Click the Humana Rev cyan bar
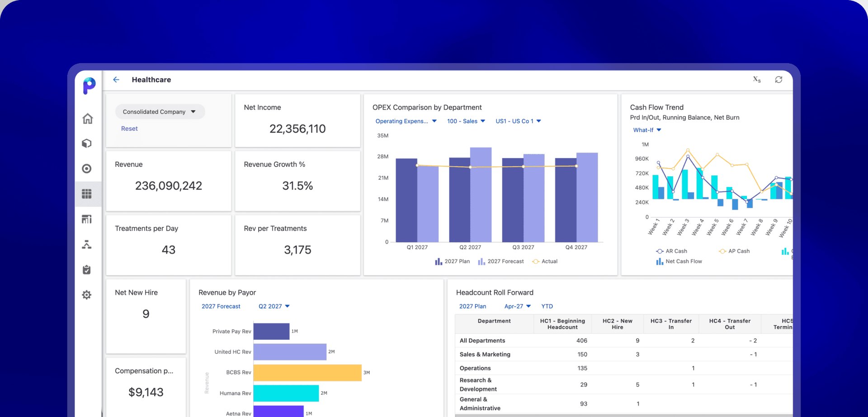This screenshot has height=417, width=868. tap(286, 393)
